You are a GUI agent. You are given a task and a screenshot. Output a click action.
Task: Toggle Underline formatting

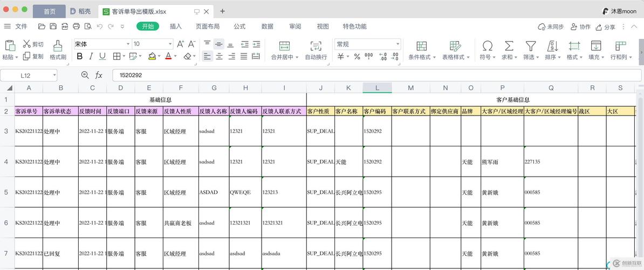(101, 56)
